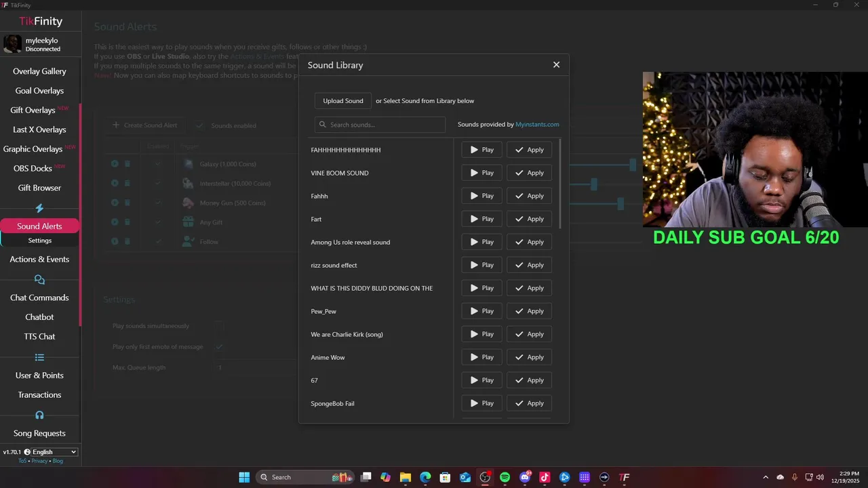Play the Fart sound
This screenshot has height=488, width=868.
(482, 219)
